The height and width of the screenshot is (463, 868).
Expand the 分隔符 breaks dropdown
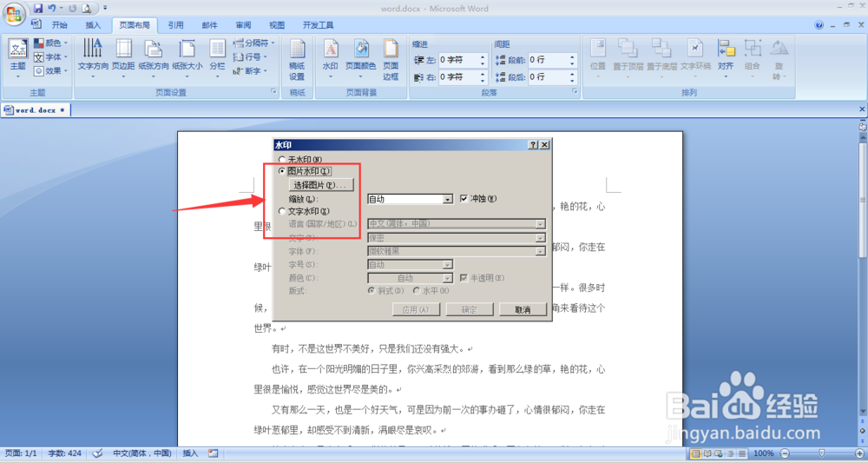[x=253, y=43]
